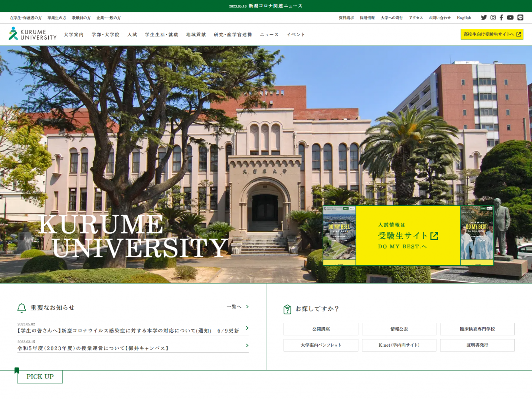532x399 pixels.
Task: Click the left DO MY BEST campus thumbnail
Action: click(339, 235)
